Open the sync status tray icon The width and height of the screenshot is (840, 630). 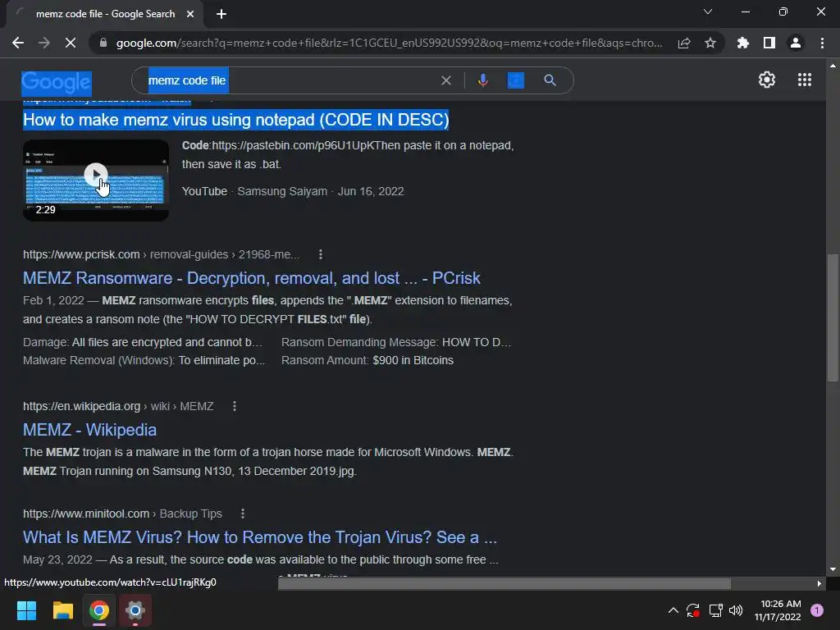pyautogui.click(x=692, y=610)
